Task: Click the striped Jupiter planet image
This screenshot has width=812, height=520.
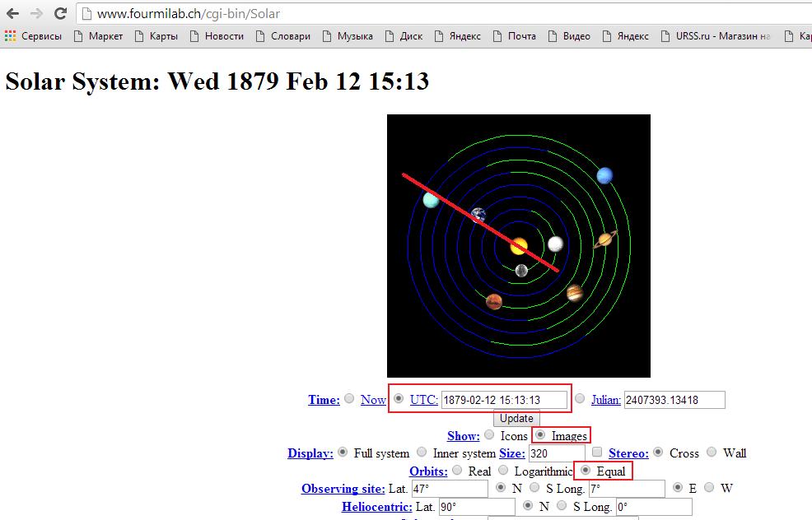Action: (x=575, y=292)
